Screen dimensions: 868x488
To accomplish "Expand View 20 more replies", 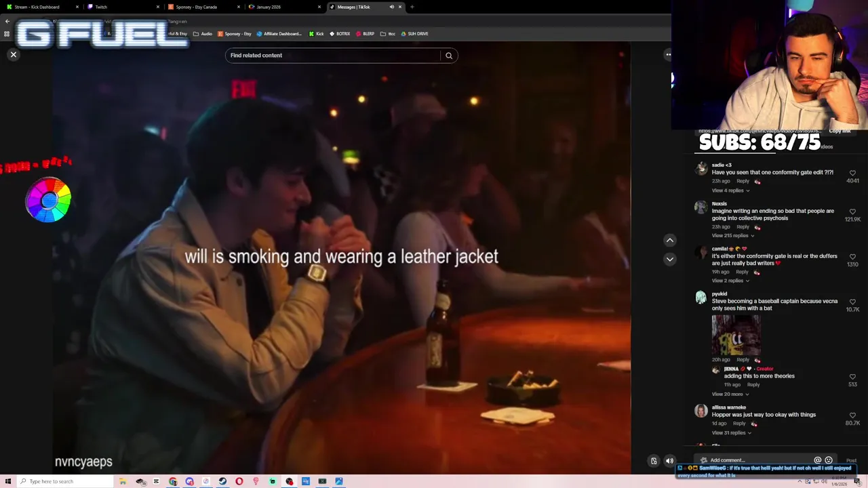I will pos(730,394).
